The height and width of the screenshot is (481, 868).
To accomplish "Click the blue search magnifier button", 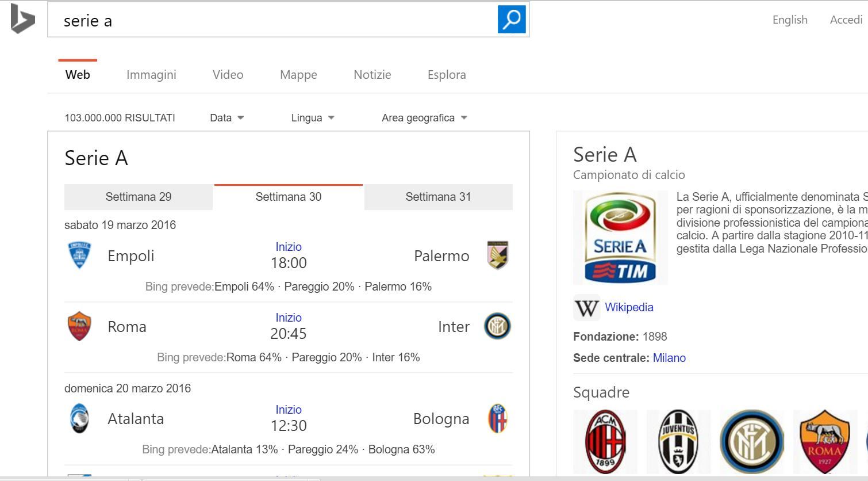I will (511, 20).
